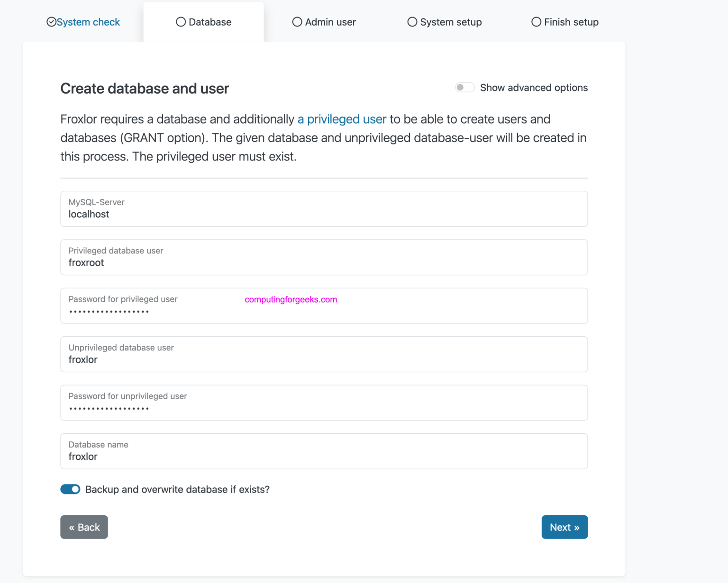Image resolution: width=728 pixels, height=583 pixels.
Task: Click the System setup step circle icon
Action: pos(412,22)
